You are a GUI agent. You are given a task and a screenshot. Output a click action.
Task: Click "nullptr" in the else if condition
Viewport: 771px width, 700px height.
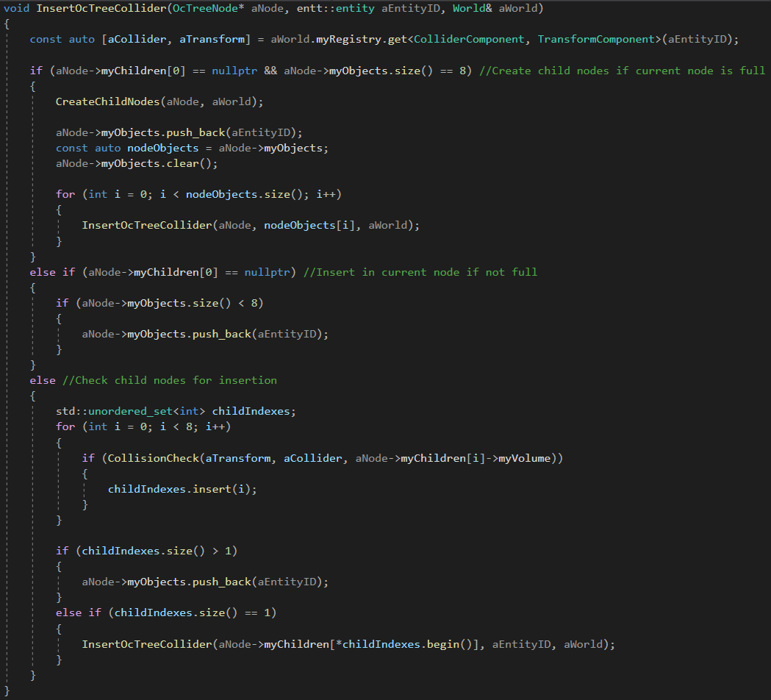click(x=267, y=272)
